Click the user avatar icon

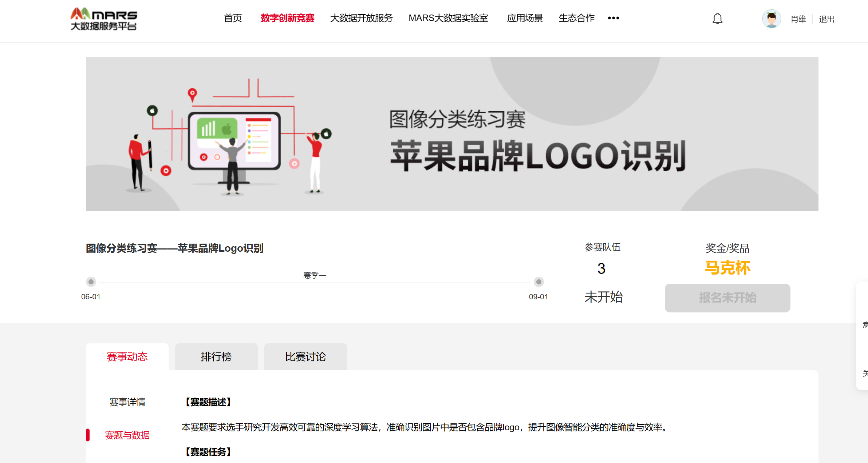[772, 19]
